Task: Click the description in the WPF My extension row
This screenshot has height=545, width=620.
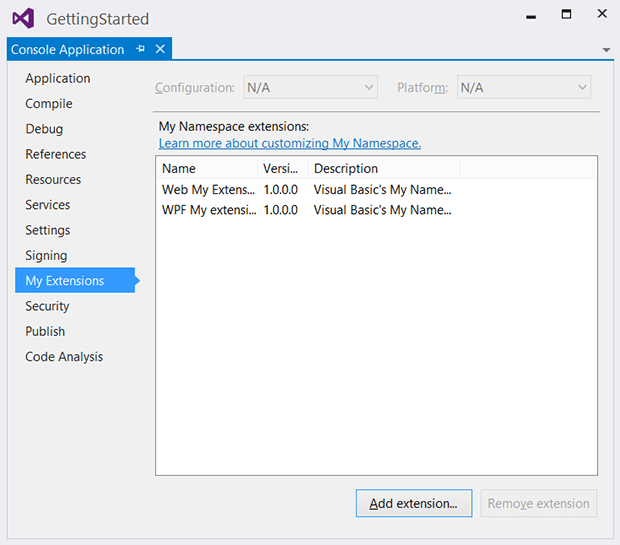Action: point(382,210)
